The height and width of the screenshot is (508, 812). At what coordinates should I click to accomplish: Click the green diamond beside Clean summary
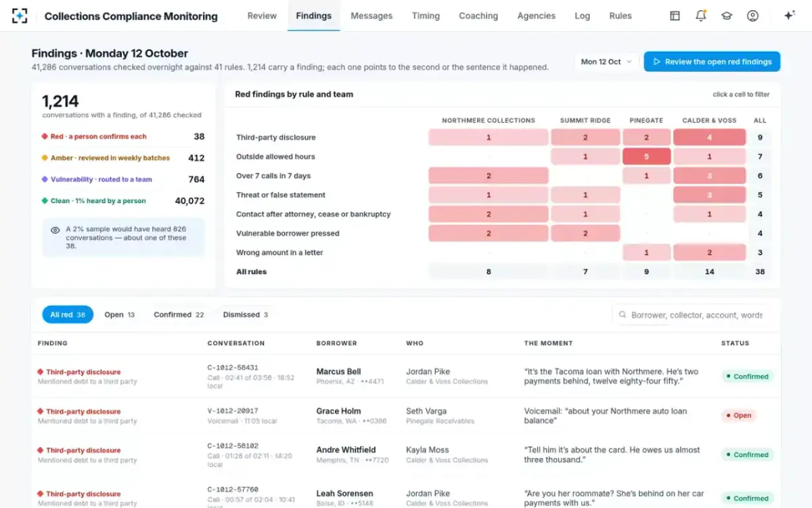point(45,201)
